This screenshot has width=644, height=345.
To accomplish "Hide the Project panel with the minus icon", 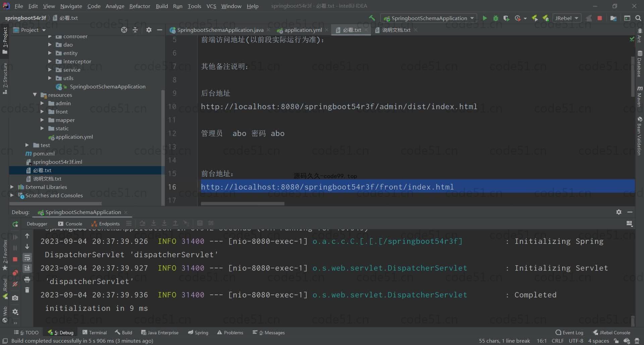I will [160, 30].
